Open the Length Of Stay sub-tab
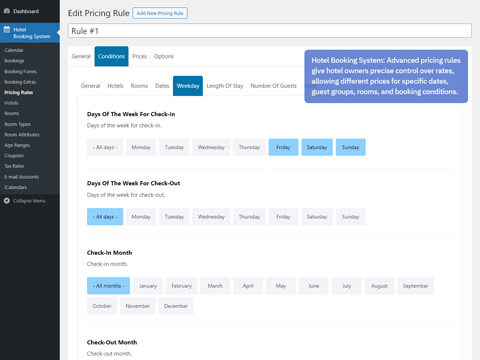Image resolution: width=480 pixels, height=360 pixels. coord(225,86)
